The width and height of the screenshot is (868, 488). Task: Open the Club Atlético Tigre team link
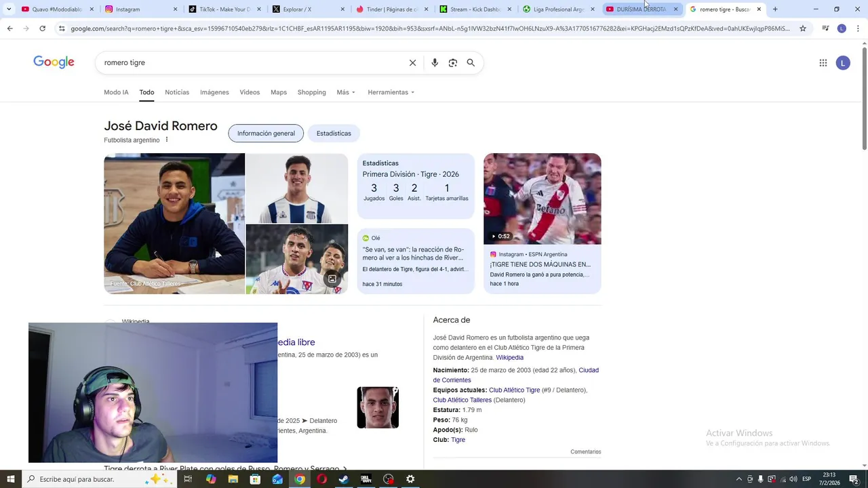pyautogui.click(x=514, y=390)
